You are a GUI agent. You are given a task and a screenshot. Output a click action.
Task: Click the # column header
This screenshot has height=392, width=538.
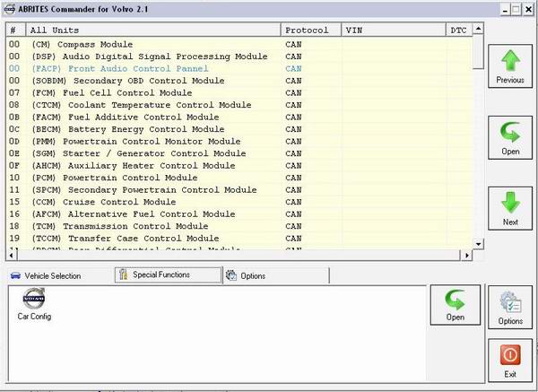click(16, 30)
